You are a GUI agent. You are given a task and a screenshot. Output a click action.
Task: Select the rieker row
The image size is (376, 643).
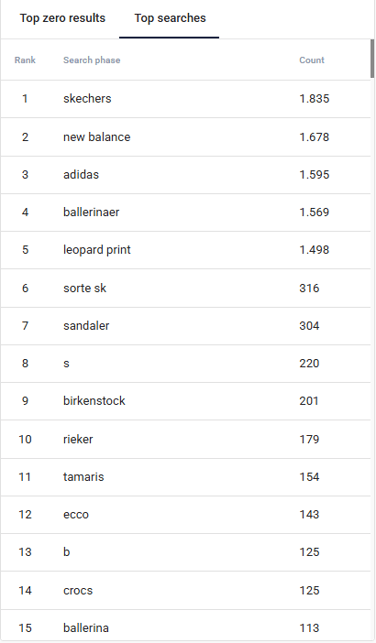click(185, 439)
